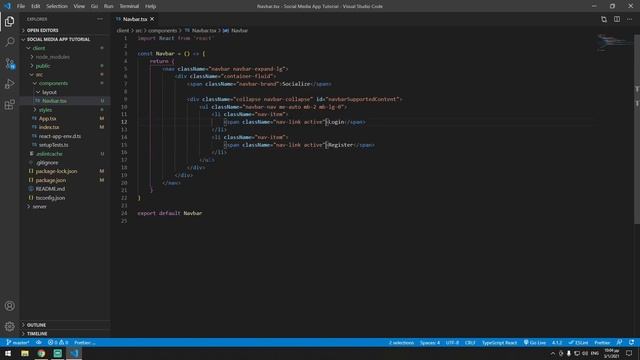The width and height of the screenshot is (640, 360).
Task: Open the Search view in activity bar
Action: (x=9, y=42)
